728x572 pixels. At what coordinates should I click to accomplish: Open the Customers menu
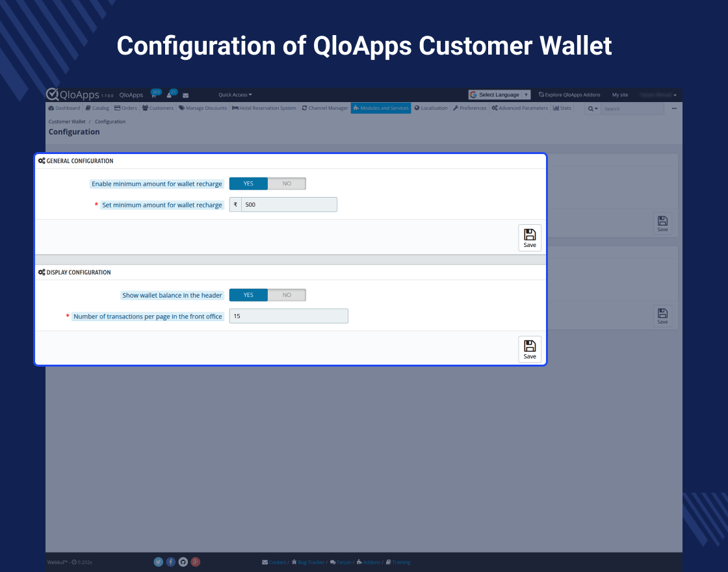[x=158, y=108]
